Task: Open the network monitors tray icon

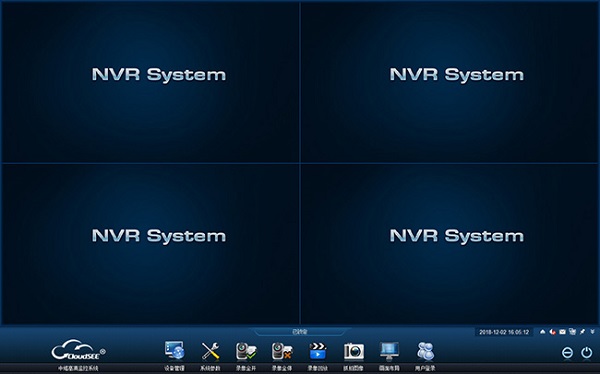Action: tap(572, 332)
